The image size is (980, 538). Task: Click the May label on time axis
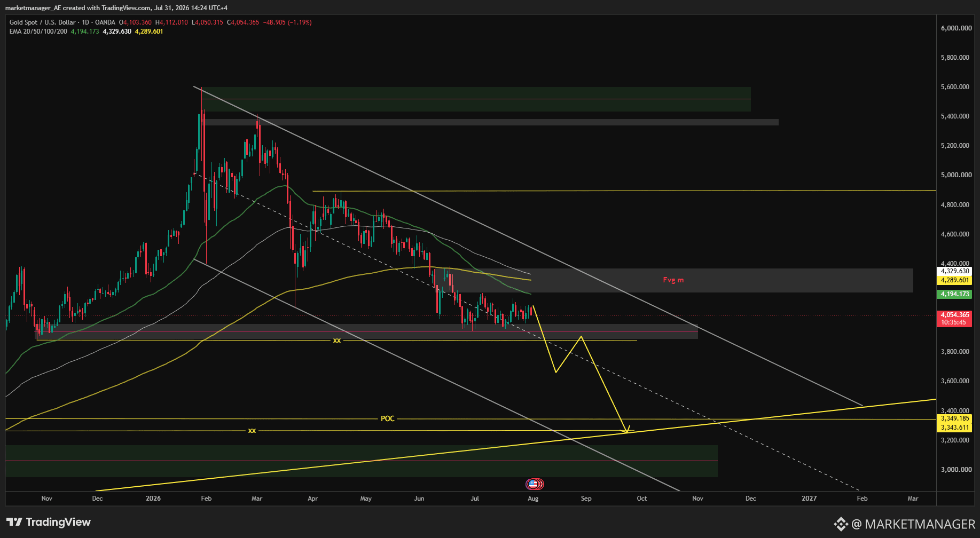pos(366,499)
